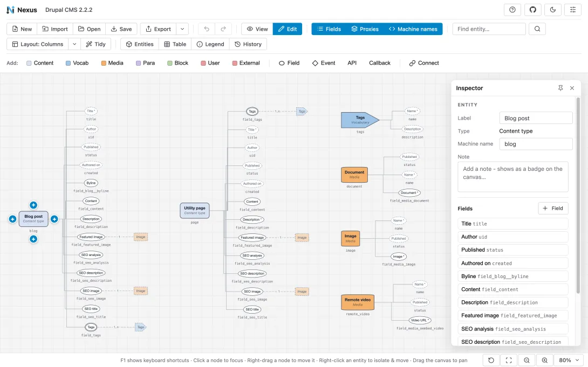Focus the Find entity search box
Viewport: 588px width, 367px height.
tap(489, 29)
